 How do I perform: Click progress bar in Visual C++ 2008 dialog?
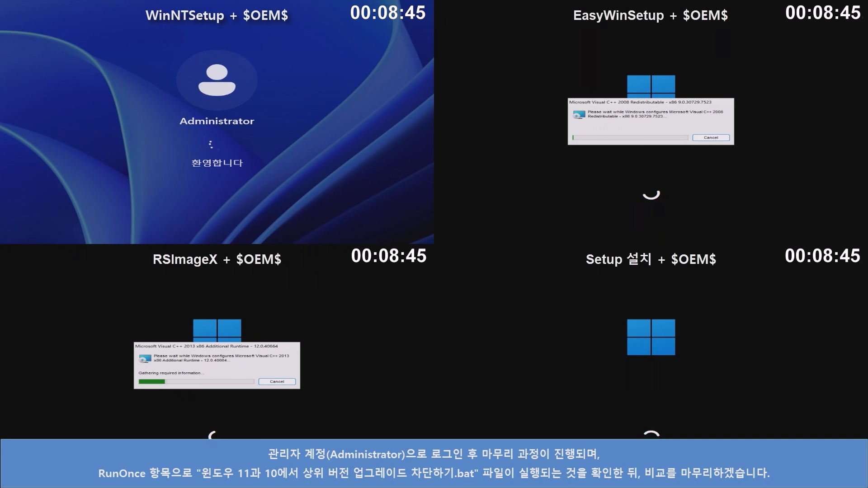pyautogui.click(x=630, y=138)
